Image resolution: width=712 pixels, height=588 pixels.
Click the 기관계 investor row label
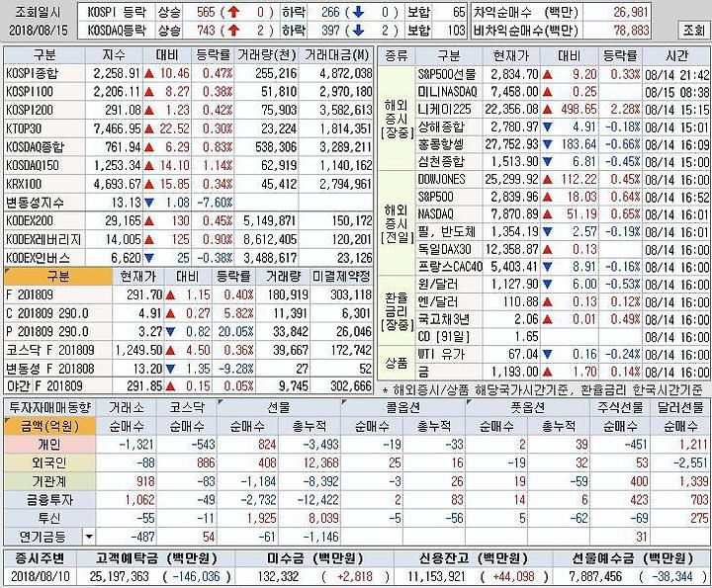point(49,481)
